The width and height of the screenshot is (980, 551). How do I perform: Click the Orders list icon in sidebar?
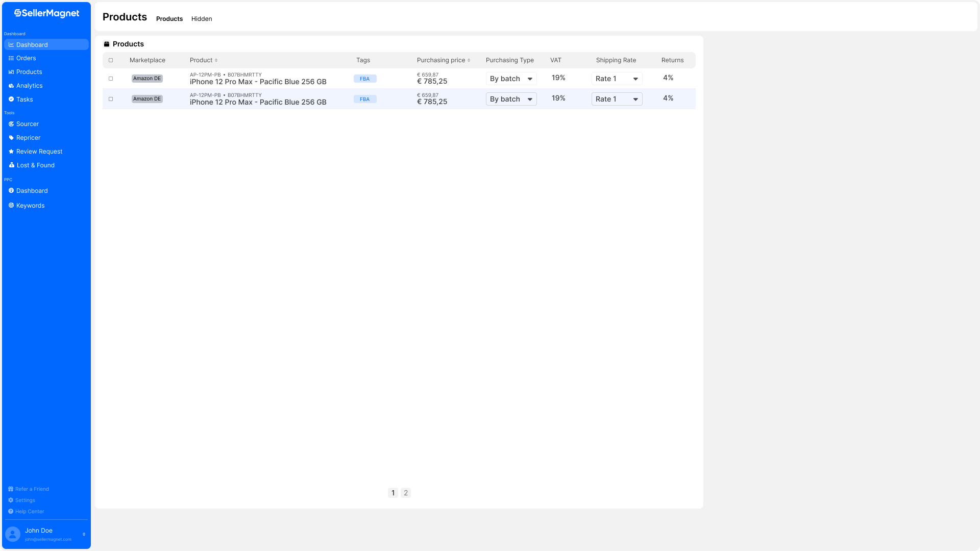(x=11, y=58)
